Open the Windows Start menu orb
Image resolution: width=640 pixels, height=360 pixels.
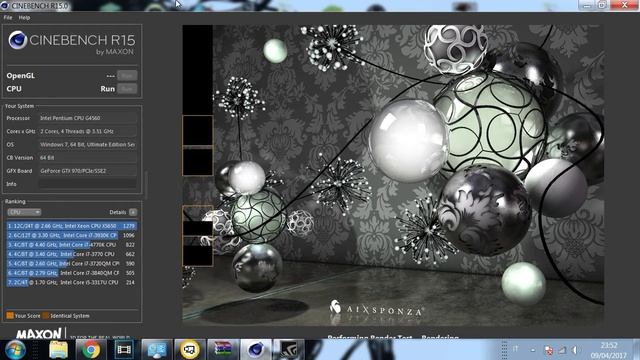(x=16, y=350)
